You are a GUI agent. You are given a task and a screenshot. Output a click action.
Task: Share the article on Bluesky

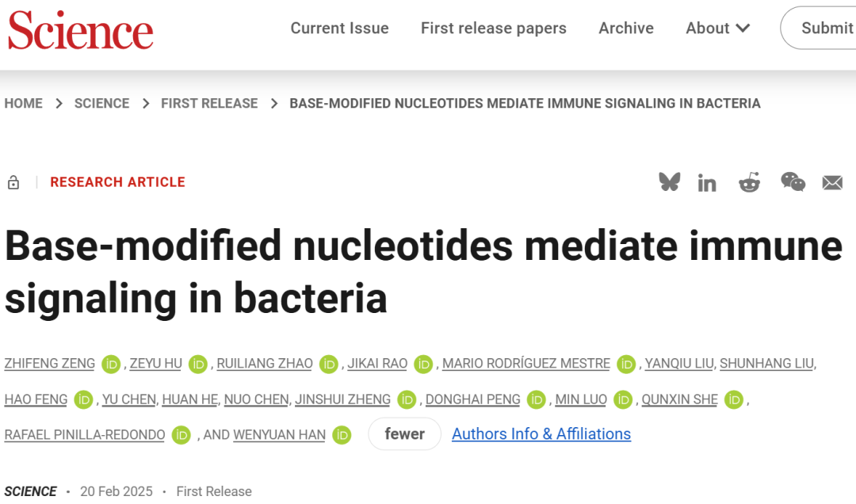coord(670,182)
